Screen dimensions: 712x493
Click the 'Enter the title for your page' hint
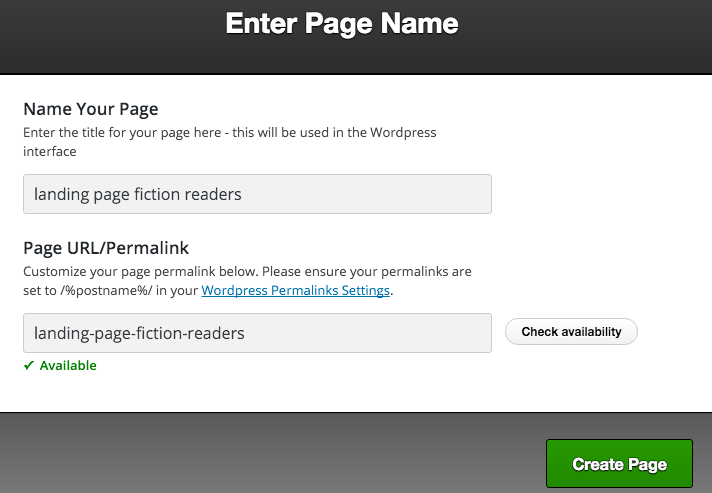(230, 142)
